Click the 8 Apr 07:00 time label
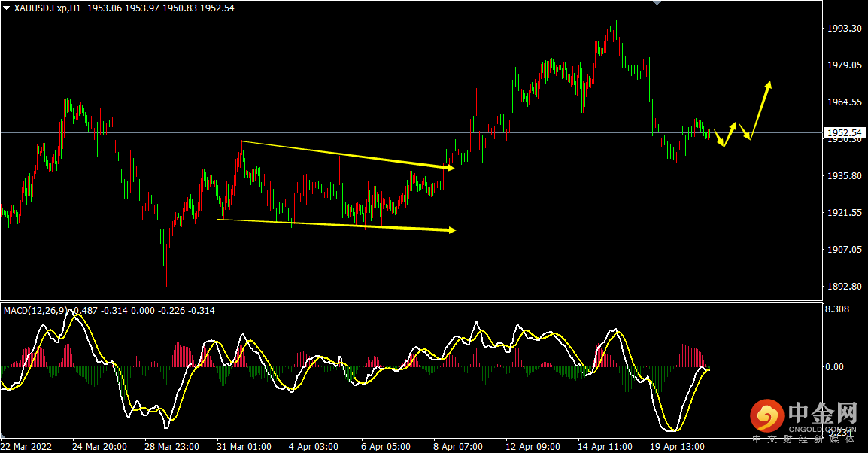 458,446
